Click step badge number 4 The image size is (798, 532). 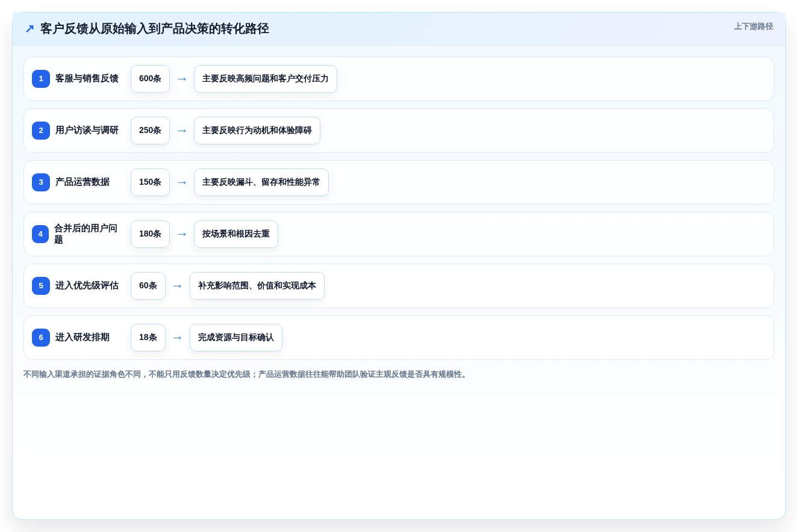pos(40,234)
